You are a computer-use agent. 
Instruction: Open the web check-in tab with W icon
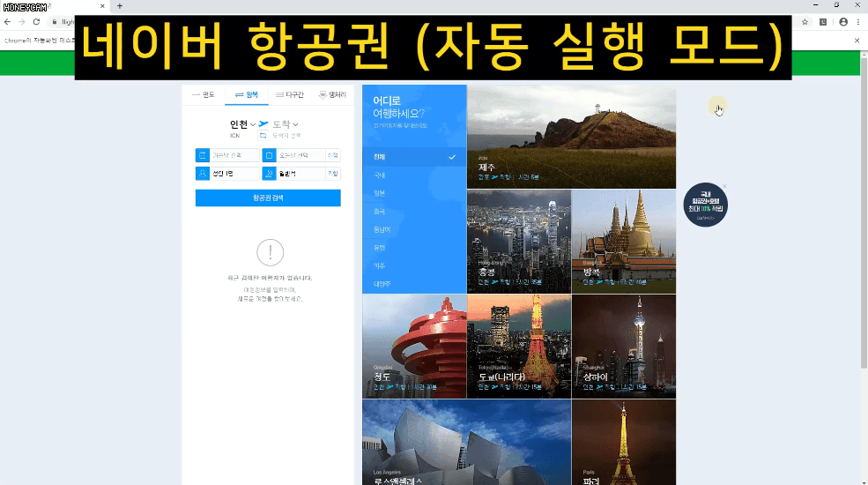point(332,94)
